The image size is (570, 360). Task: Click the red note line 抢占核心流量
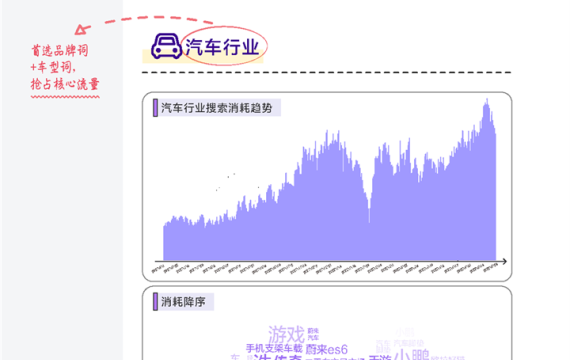65,84
